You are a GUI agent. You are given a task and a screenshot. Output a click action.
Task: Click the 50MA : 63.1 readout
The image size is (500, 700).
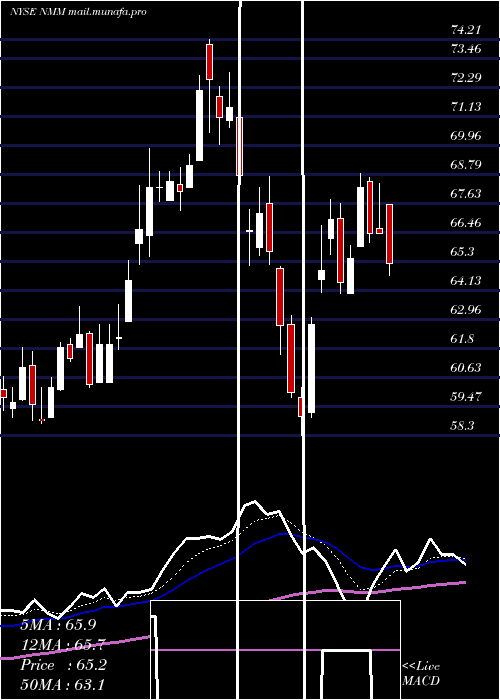click(x=63, y=684)
